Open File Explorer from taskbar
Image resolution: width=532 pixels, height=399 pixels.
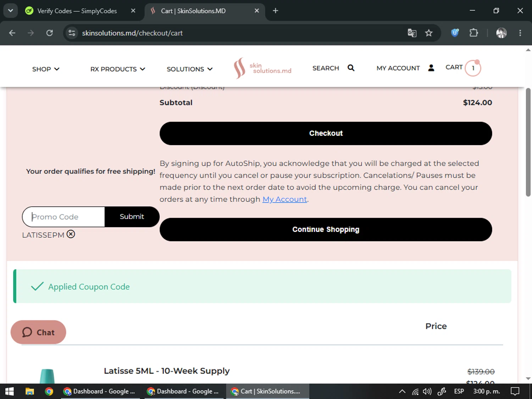(29, 391)
